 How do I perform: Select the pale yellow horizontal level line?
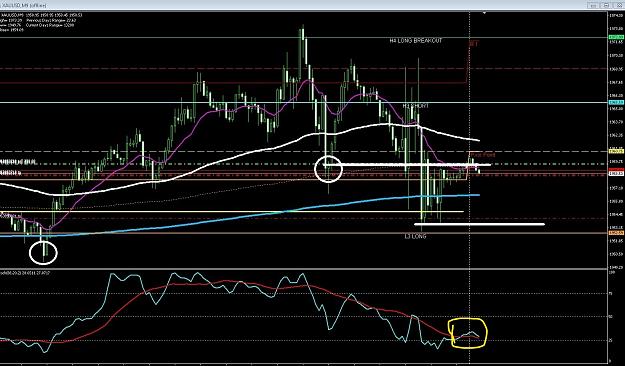coord(231,211)
